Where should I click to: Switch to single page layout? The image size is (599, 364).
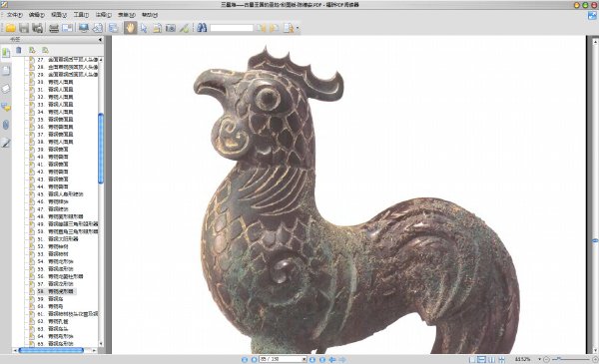coord(472,359)
